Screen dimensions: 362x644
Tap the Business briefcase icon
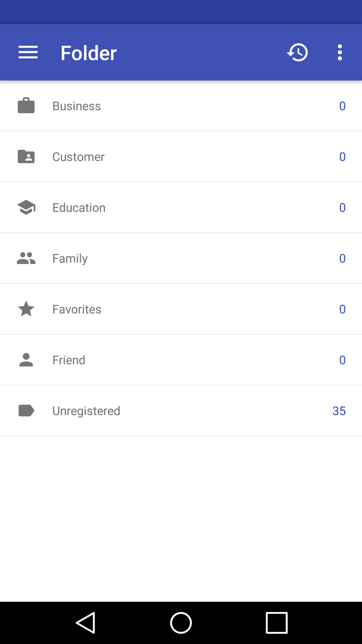pyautogui.click(x=26, y=106)
